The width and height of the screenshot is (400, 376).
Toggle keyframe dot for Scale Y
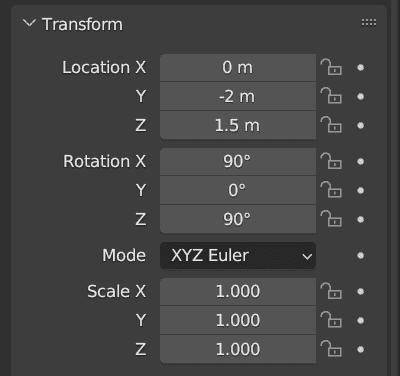pyautogui.click(x=360, y=321)
